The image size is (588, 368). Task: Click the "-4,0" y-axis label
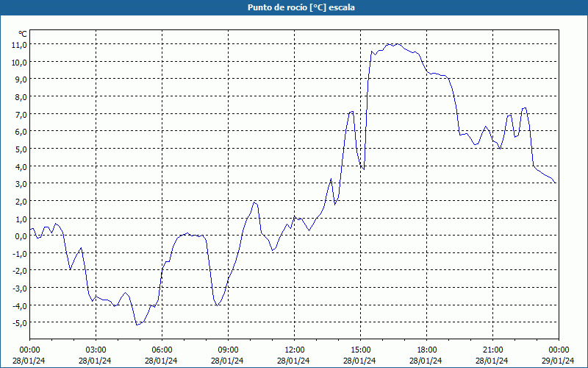click(20, 306)
